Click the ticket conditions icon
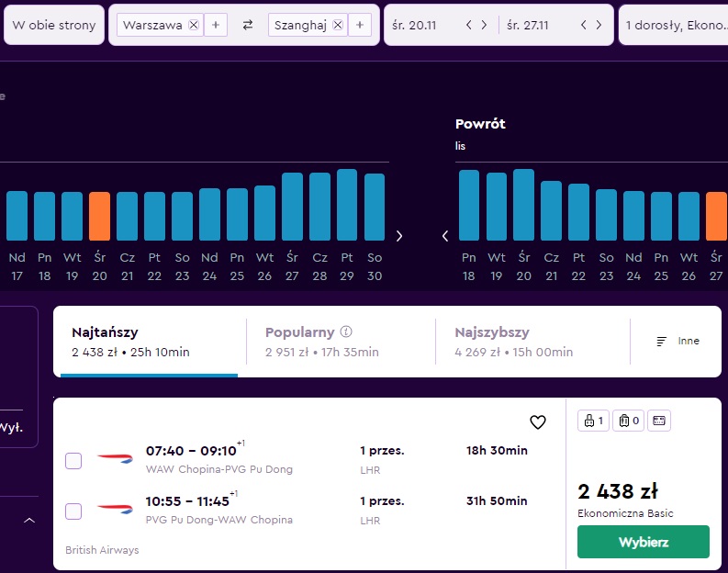Image resolution: width=728 pixels, height=573 pixels. (659, 421)
